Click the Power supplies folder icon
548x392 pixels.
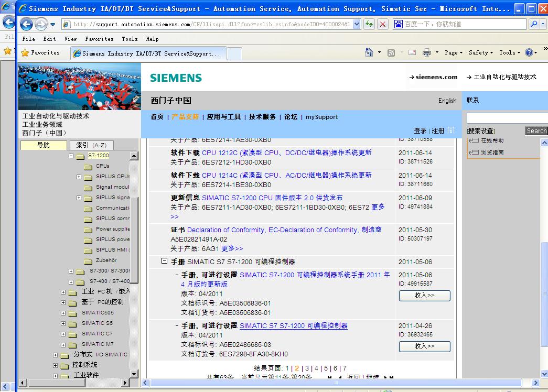tap(88, 230)
